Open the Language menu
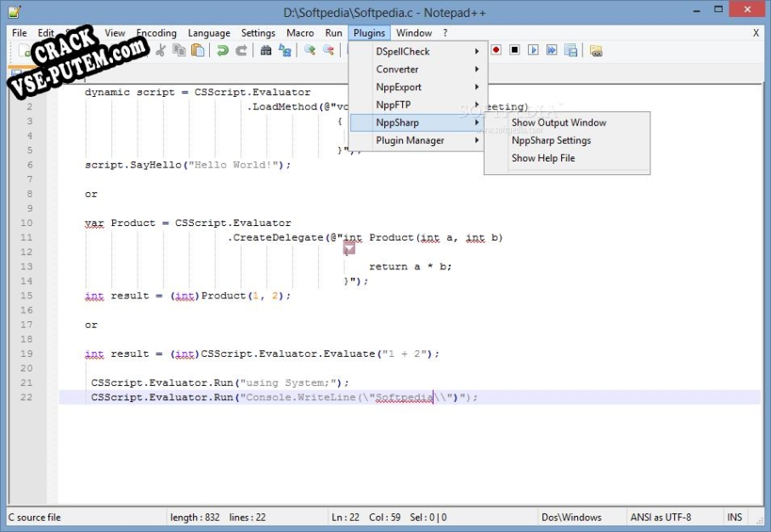 click(209, 33)
